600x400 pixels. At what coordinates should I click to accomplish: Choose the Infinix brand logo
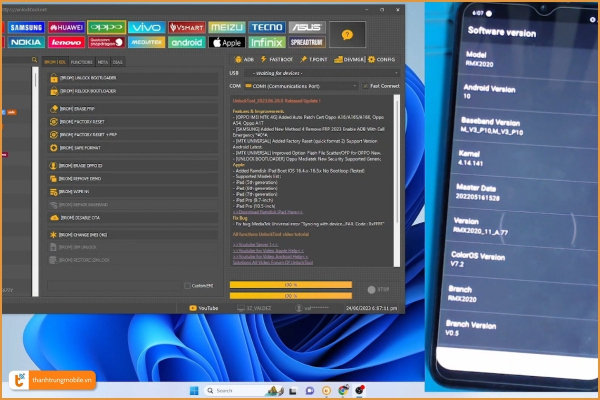point(266,43)
